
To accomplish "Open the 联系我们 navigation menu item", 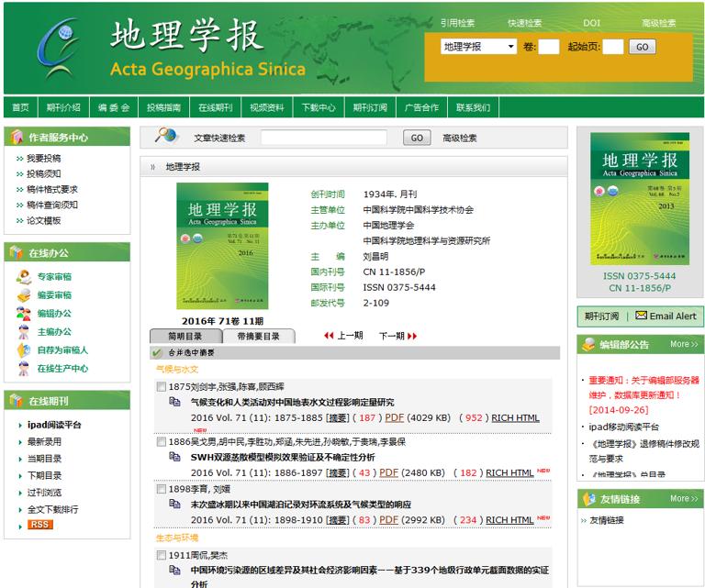I will [x=474, y=107].
